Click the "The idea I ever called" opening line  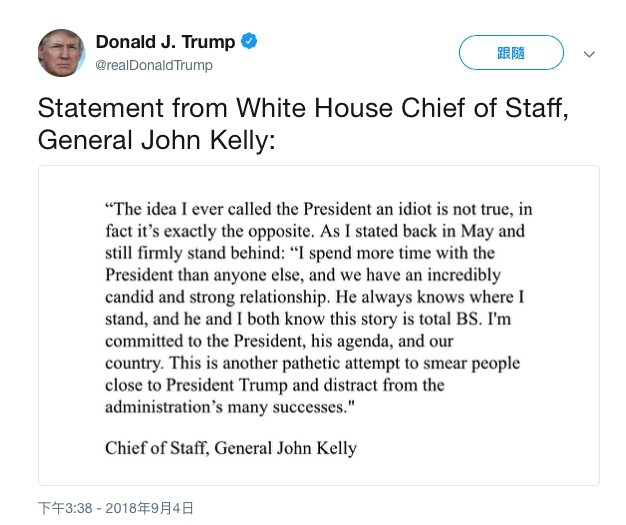[318, 209]
